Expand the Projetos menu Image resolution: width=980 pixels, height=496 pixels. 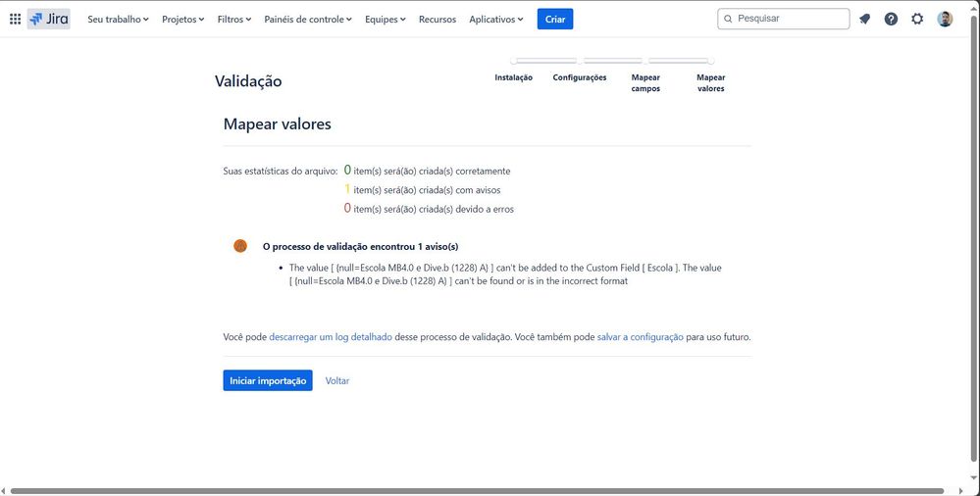point(183,20)
